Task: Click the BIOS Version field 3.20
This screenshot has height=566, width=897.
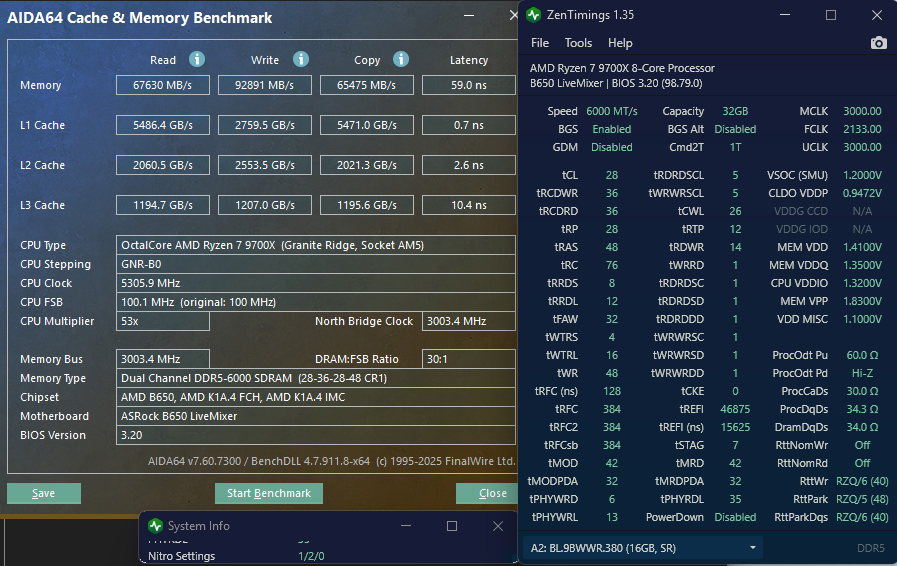Action: click(x=316, y=435)
